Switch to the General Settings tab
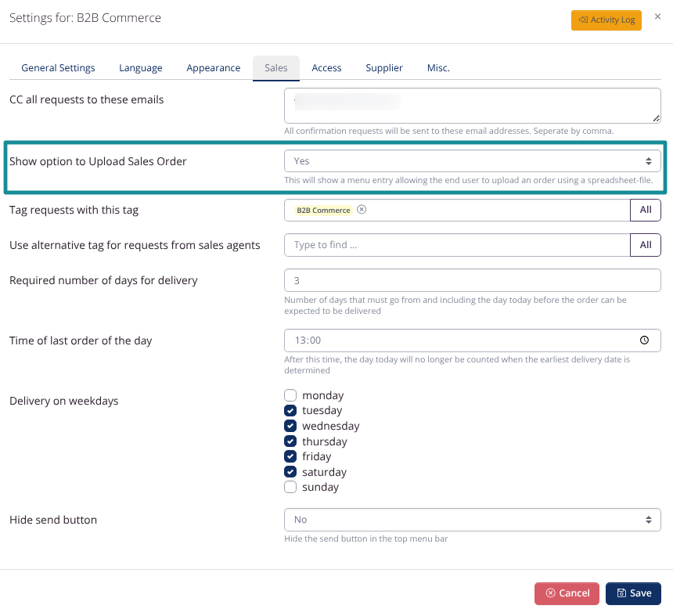Image resolution: width=673 pixels, height=616 pixels. tap(59, 68)
